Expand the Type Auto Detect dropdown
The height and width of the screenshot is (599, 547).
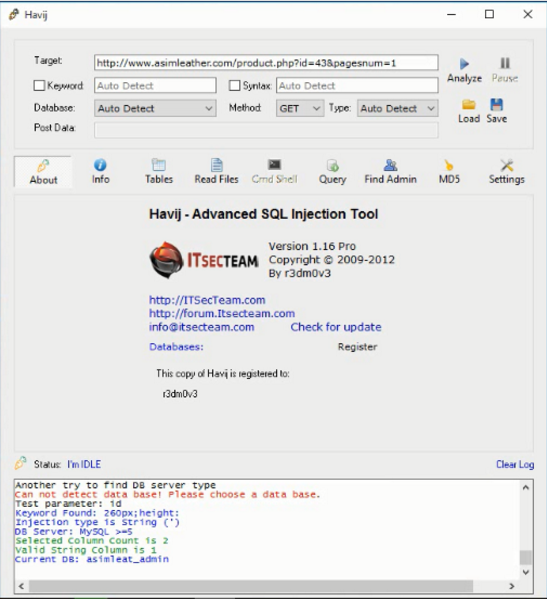click(397, 108)
